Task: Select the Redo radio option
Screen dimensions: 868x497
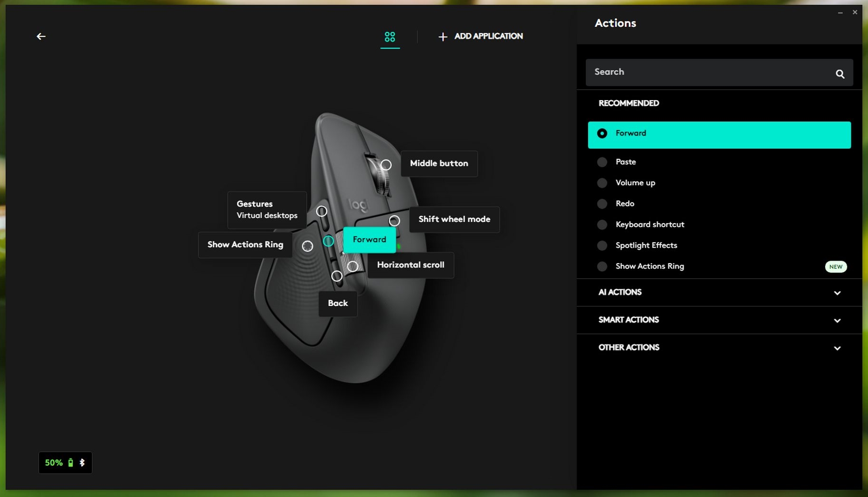Action: [602, 204]
